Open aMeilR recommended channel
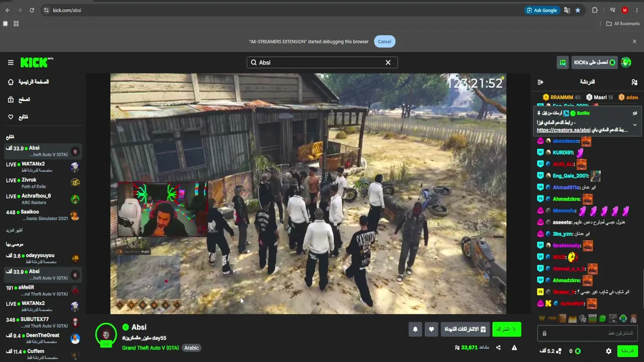This screenshot has height=362, width=644. click(x=43, y=291)
